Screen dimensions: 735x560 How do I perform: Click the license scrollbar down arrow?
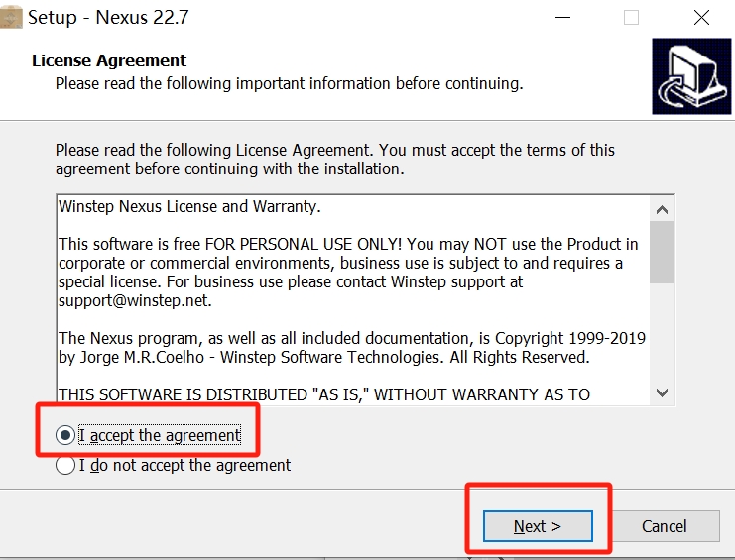click(x=662, y=392)
